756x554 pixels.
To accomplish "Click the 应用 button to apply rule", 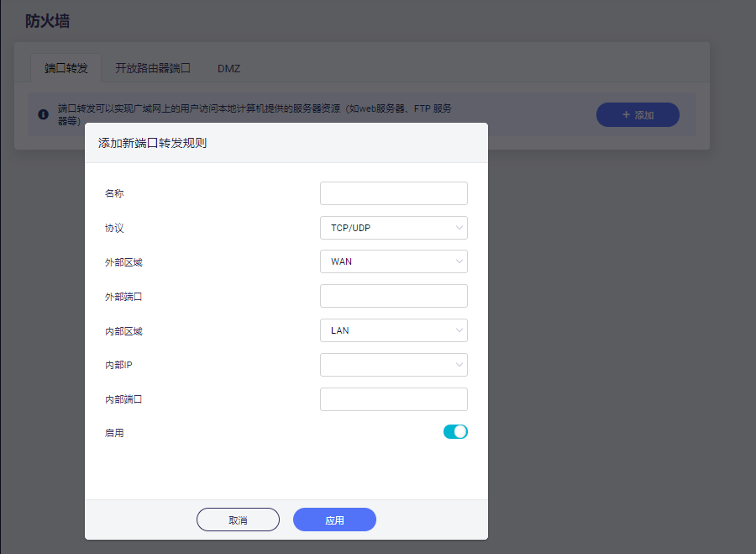I will tap(333, 519).
